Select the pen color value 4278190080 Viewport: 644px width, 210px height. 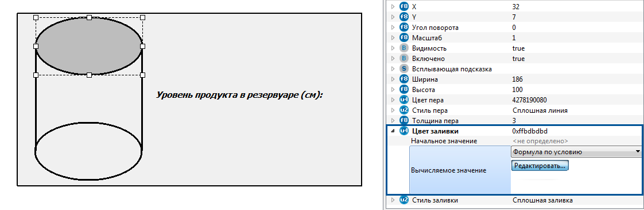pos(530,100)
